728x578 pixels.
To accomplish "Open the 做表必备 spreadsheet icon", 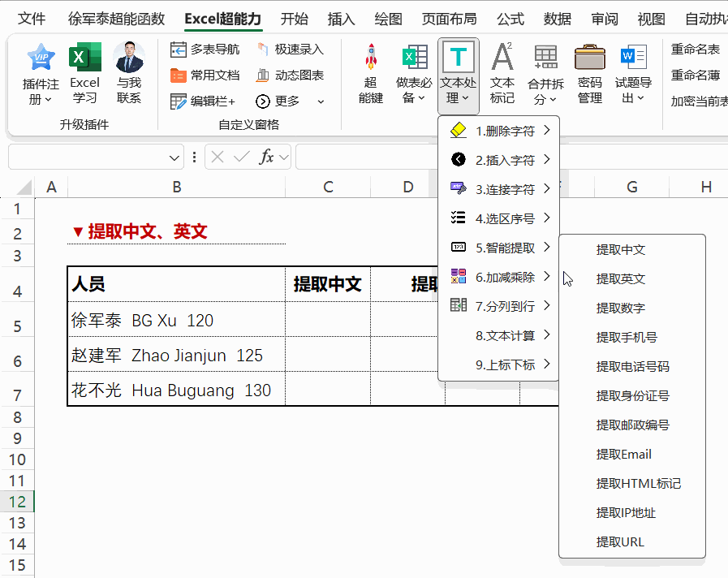I will pyautogui.click(x=414, y=57).
